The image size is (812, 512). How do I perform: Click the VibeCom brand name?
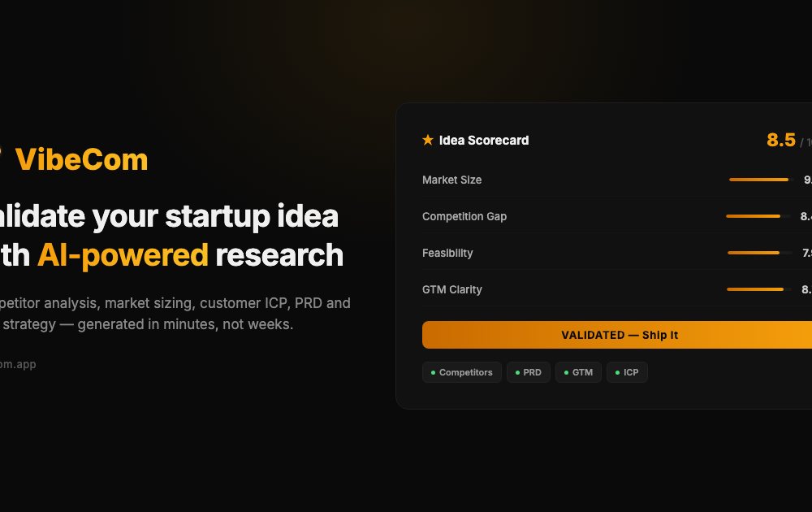81,159
